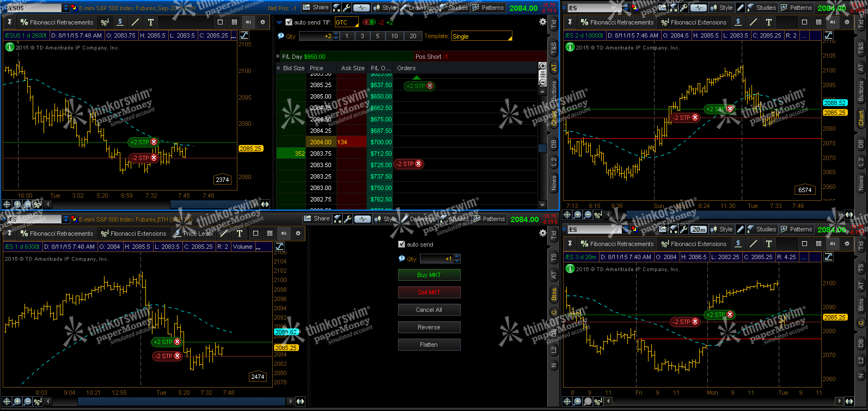Switch to Btns sidebar tab in bottom-left panel
The height and width of the screenshot is (411, 868).
pos(554,295)
